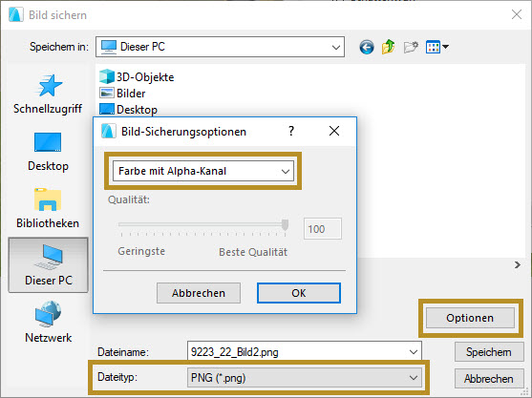
Task: Create a new folder via toolbar icon
Action: coord(411,47)
